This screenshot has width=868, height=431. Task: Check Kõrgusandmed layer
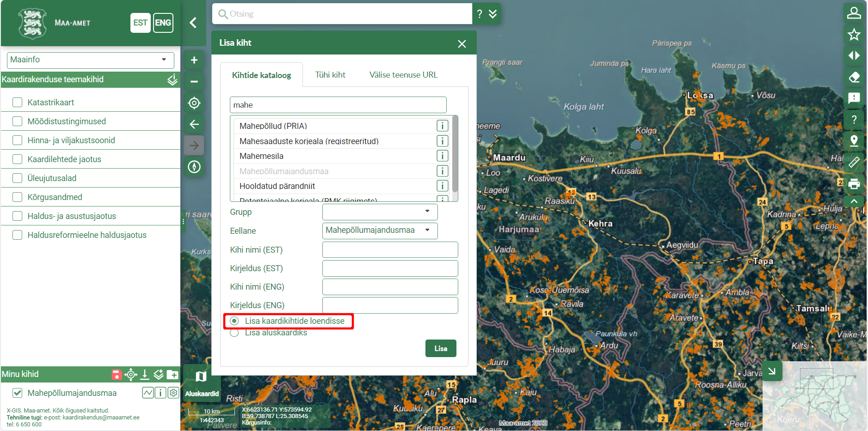[x=18, y=197]
